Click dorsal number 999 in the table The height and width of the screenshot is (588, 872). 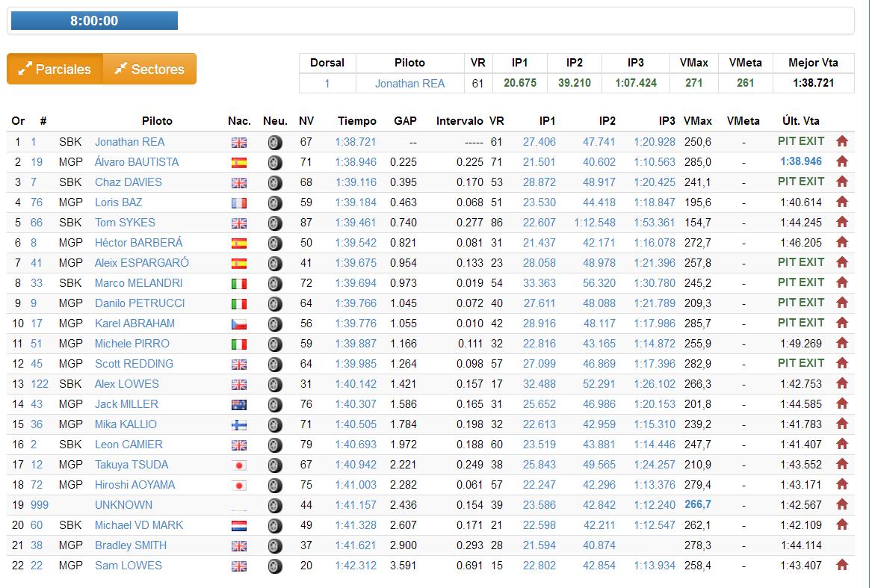[39, 505]
